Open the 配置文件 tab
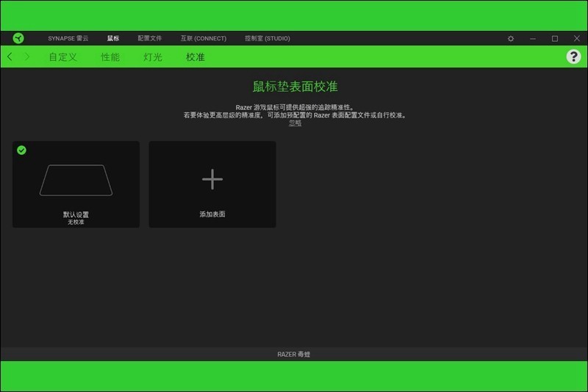Viewport: 588px width, 392px height. 150,38
